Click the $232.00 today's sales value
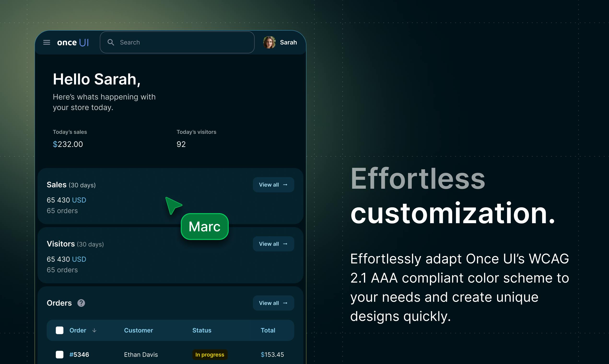The width and height of the screenshot is (609, 364). click(x=68, y=144)
